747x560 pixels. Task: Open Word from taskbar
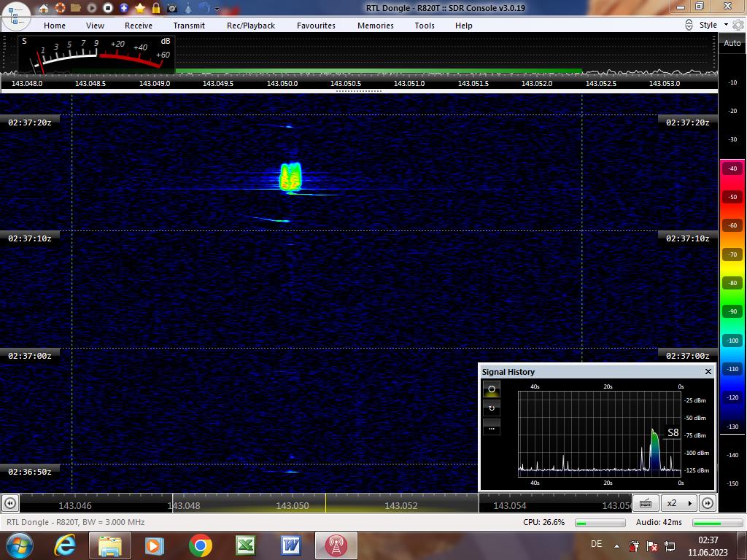pos(290,545)
